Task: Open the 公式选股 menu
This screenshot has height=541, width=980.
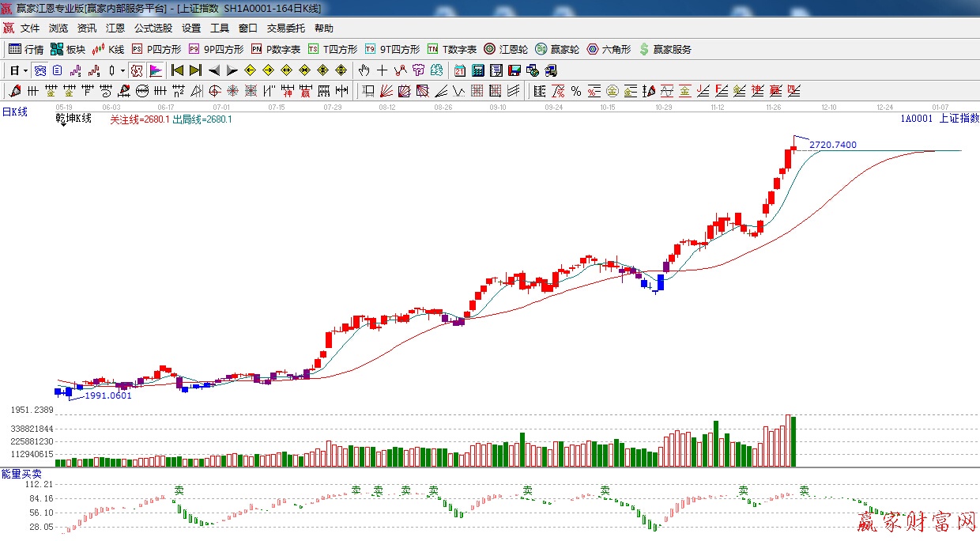Action: tap(153, 28)
